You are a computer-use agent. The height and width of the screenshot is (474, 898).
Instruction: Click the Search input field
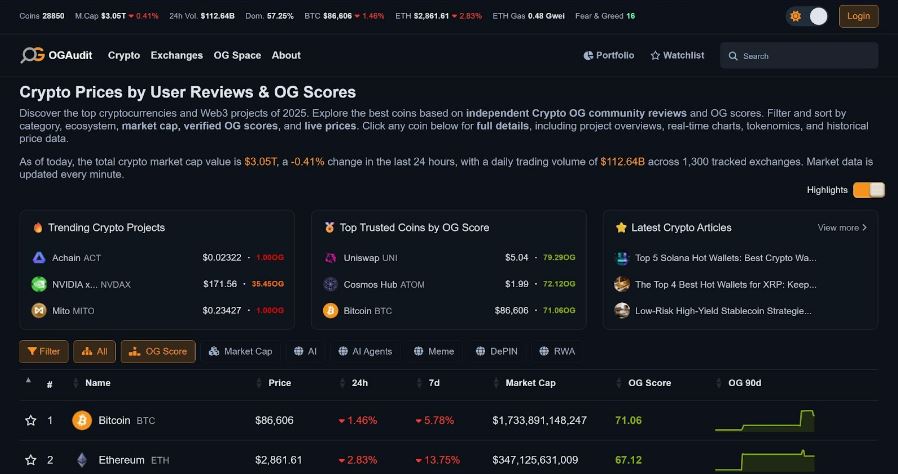[x=805, y=56]
